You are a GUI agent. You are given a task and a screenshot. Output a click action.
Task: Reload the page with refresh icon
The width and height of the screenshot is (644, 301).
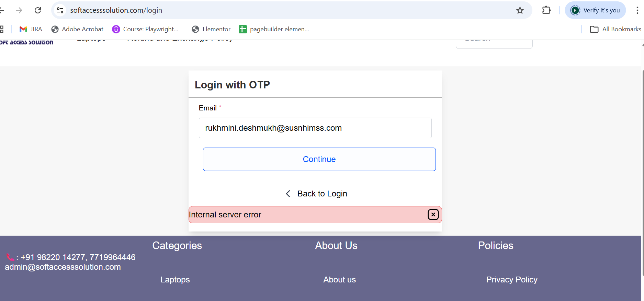[38, 10]
